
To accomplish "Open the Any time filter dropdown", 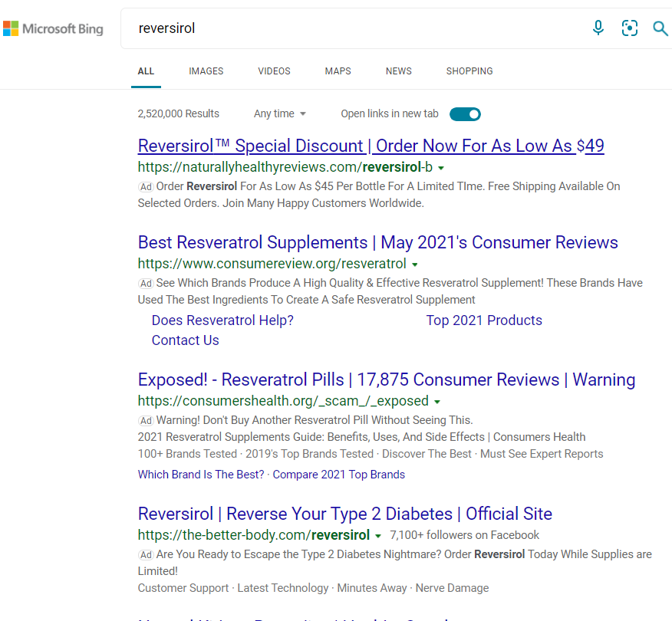I will click(280, 113).
